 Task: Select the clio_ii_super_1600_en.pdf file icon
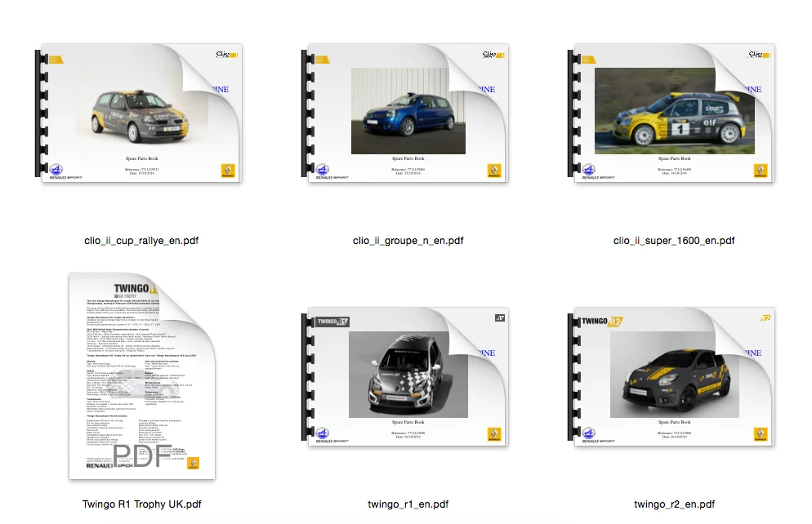671,113
